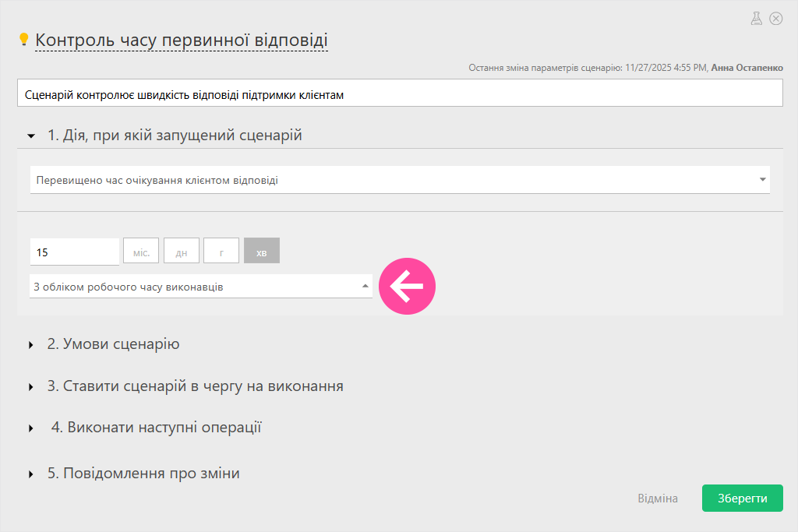This screenshot has height=532, width=798.
Task: Expand section "2. Умови сценарію"
Action: [x=113, y=344]
